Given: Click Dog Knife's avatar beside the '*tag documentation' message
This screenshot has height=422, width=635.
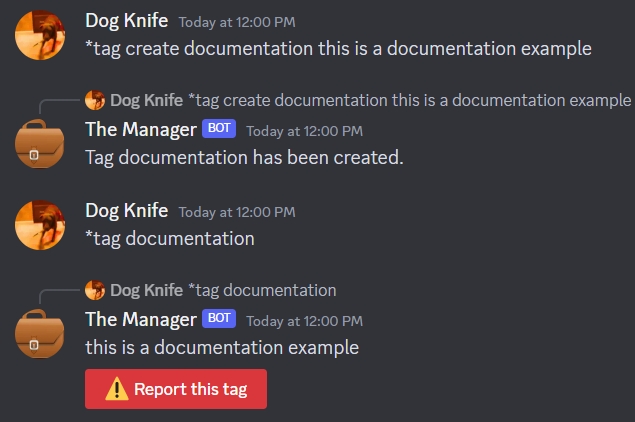Looking at the screenshot, I should [40, 226].
